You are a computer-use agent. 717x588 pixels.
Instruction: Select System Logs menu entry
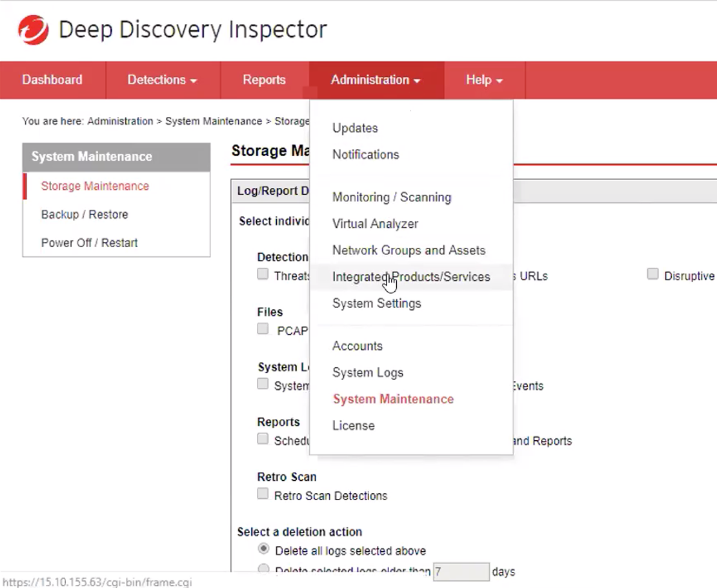[368, 372]
